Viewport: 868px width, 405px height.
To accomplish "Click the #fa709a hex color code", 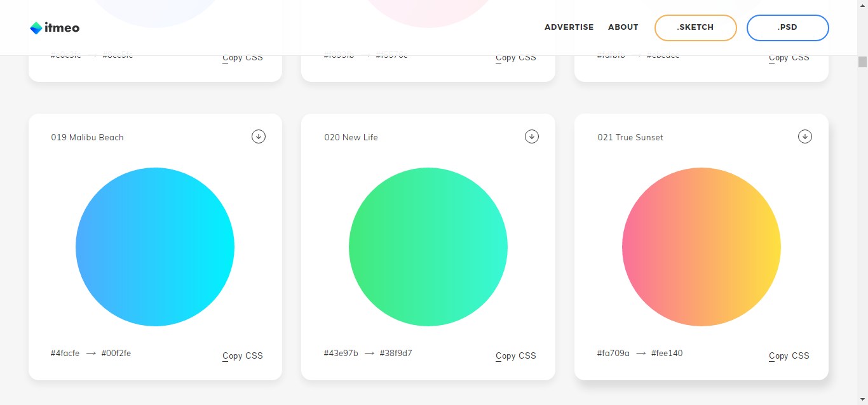I will tap(613, 353).
